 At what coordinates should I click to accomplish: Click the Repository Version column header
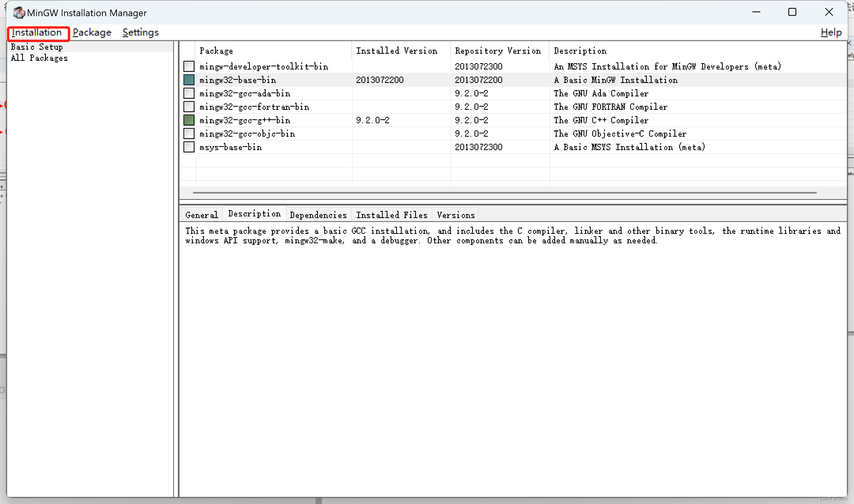coord(498,51)
